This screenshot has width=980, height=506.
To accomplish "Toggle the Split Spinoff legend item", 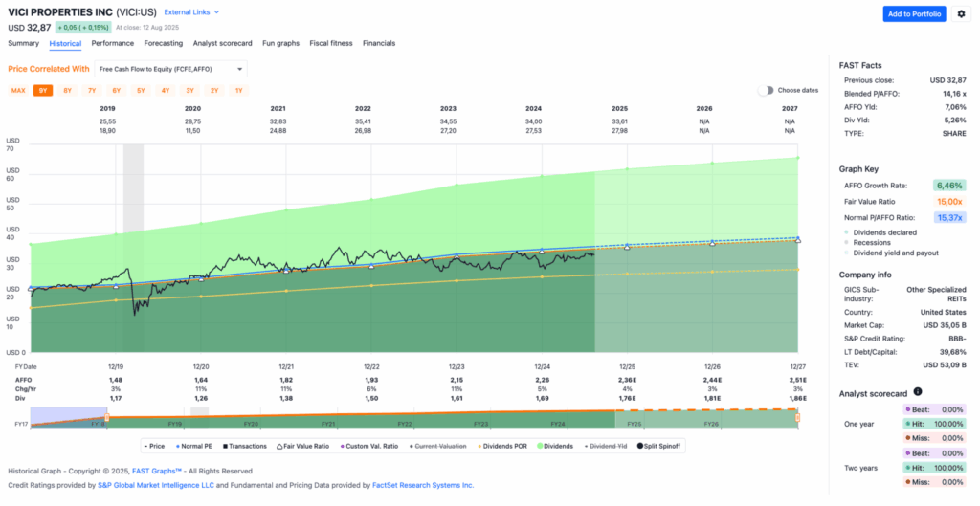I will point(659,446).
